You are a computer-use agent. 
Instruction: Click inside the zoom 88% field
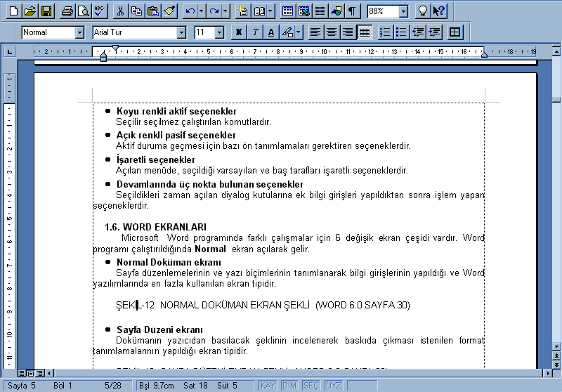click(x=383, y=11)
